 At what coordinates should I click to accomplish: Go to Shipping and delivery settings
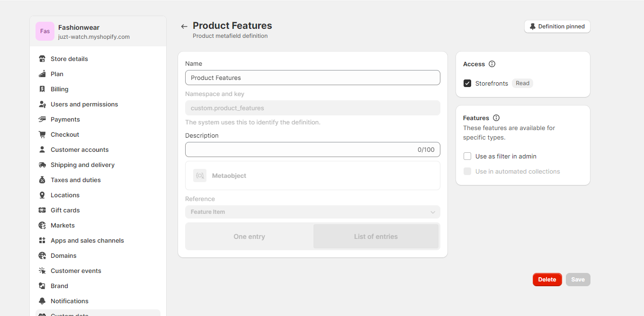pyautogui.click(x=82, y=165)
